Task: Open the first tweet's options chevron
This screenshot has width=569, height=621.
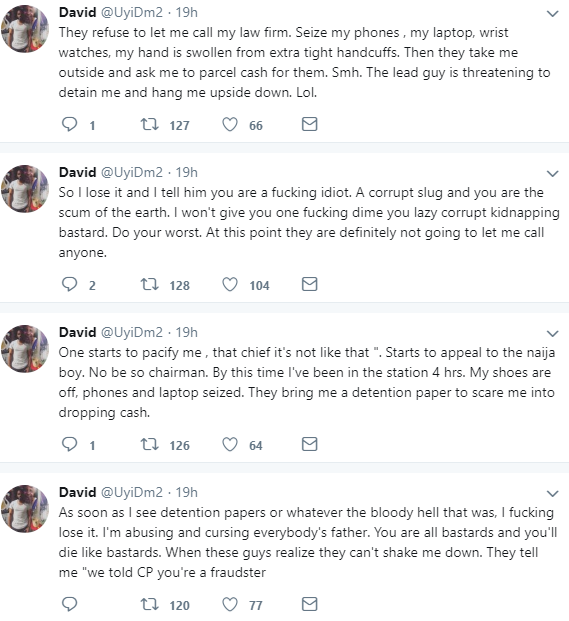Action: 552,14
